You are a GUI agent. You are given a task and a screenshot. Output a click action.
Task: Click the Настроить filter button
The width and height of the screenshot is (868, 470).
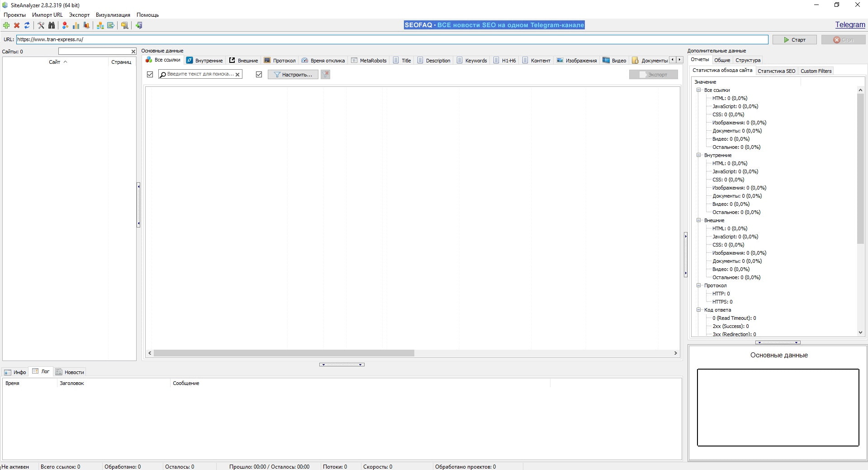[293, 75]
